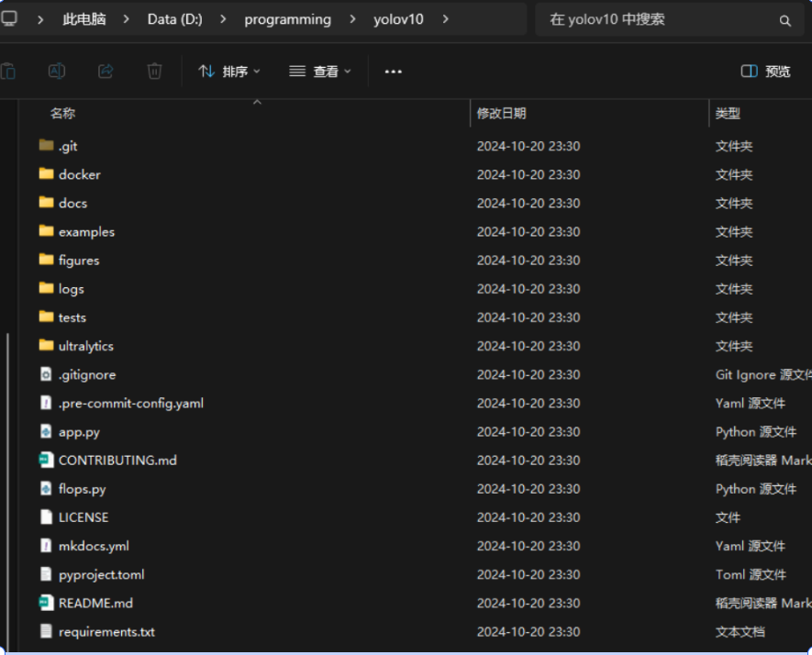Image resolution: width=812 pixels, height=655 pixels.
Task: Select the file named README.md
Action: (x=95, y=603)
